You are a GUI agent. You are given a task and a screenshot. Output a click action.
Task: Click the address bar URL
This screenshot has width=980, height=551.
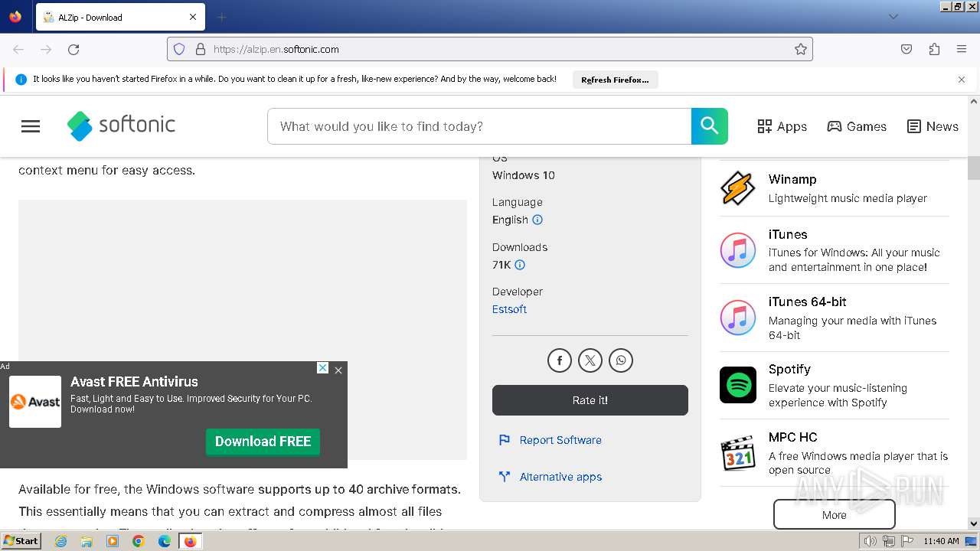click(x=276, y=49)
